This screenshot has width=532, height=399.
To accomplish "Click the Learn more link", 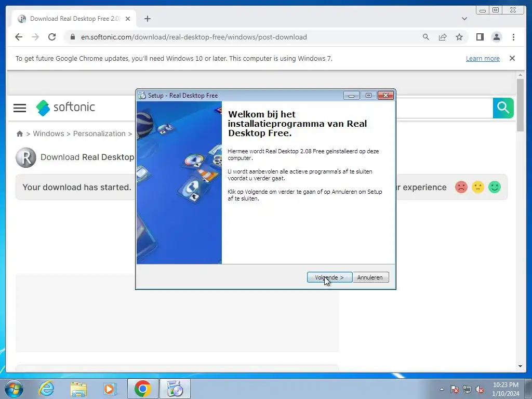I will point(483,58).
